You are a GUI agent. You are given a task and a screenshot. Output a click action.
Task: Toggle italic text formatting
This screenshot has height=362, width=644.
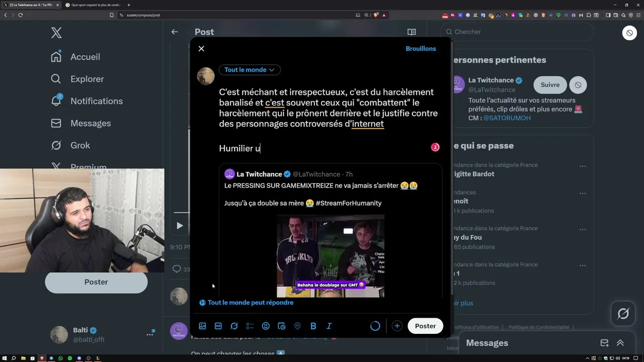click(x=329, y=326)
